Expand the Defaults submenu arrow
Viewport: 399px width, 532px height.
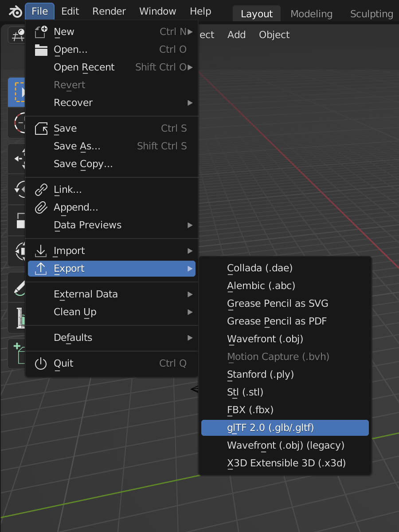(x=190, y=338)
